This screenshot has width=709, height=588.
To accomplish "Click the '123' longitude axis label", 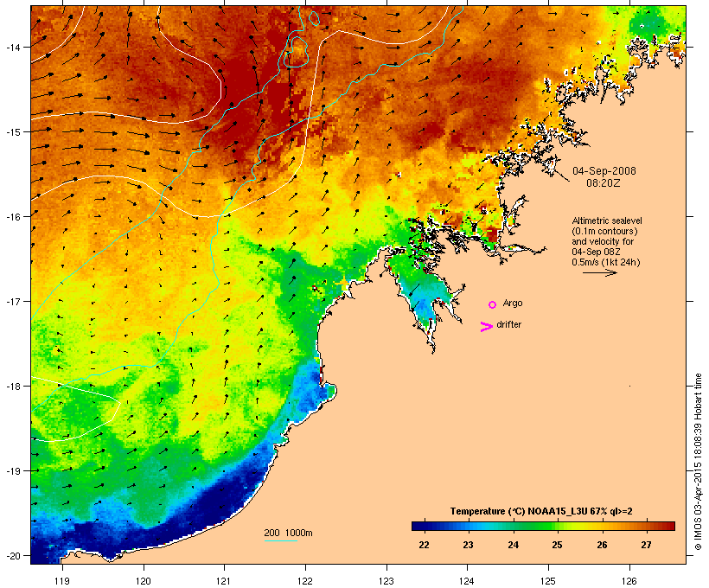I will (386, 581).
